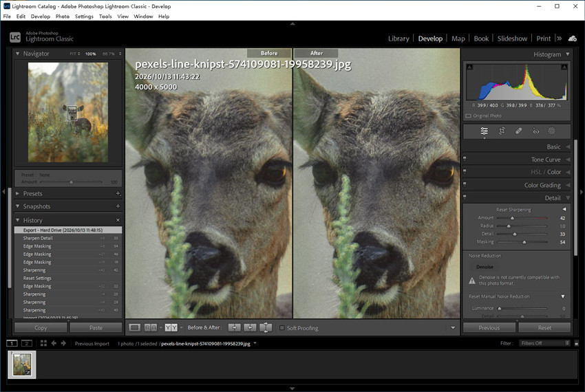The height and width of the screenshot is (392, 585).
Task: Expand manual noise reduction triangle
Action: point(563,296)
